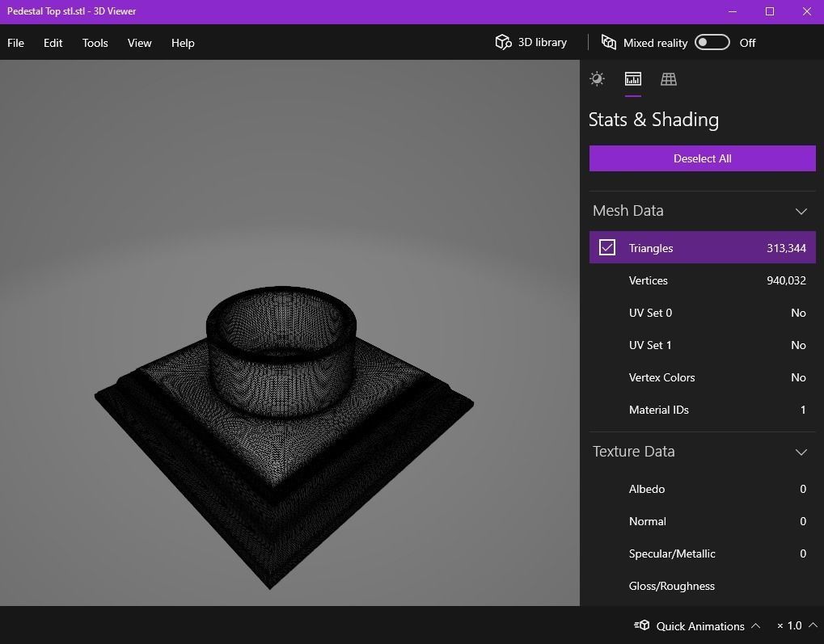This screenshot has width=824, height=644.
Task: Click the Mixed reality icon
Action: pos(609,42)
